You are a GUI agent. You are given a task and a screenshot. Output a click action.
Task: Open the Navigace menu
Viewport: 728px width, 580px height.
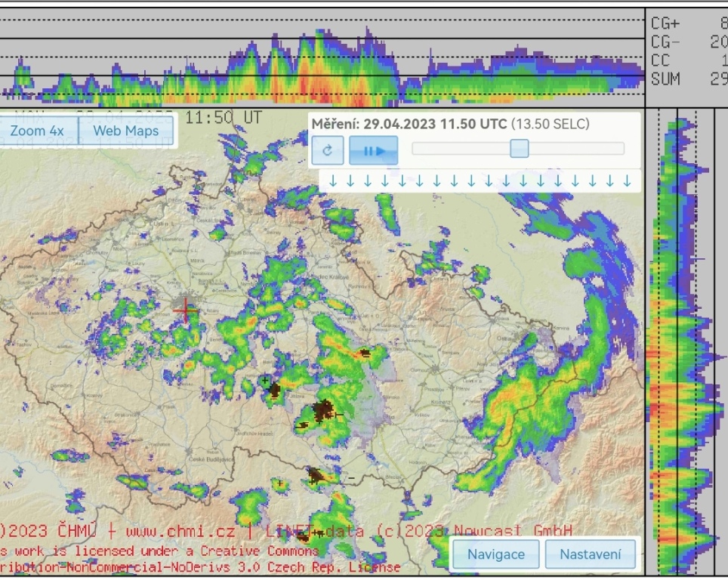(x=495, y=554)
